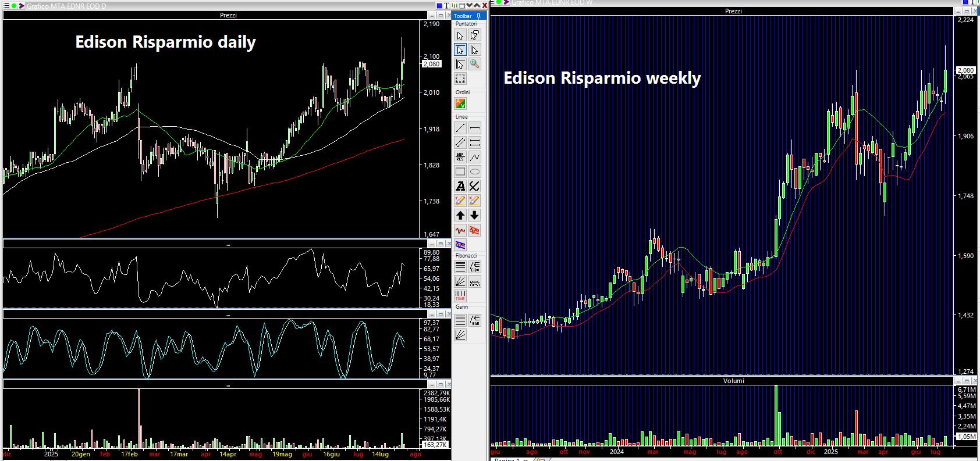Screen dimensions: 980x461
Task: Click the 17feb date label on daily axis
Action: point(129,455)
